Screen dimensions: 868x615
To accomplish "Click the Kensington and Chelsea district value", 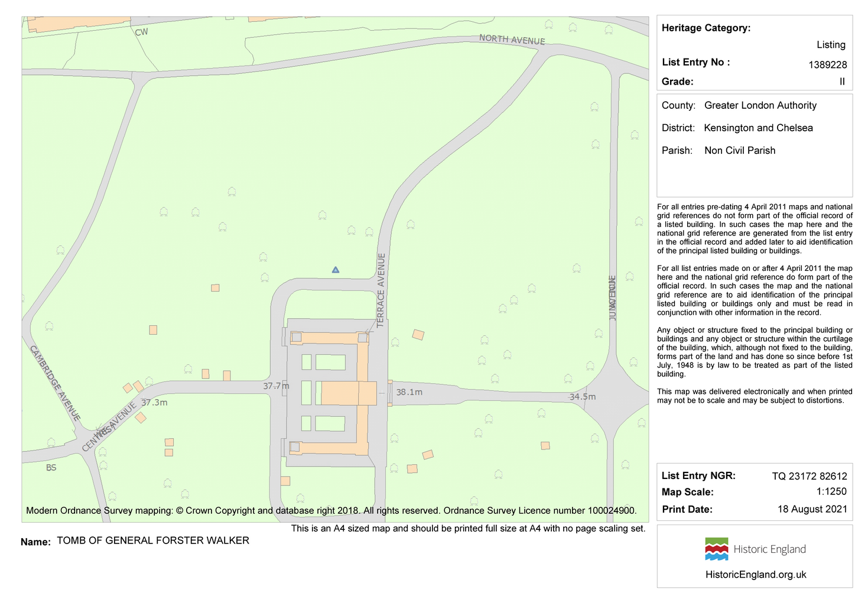I will [x=758, y=128].
